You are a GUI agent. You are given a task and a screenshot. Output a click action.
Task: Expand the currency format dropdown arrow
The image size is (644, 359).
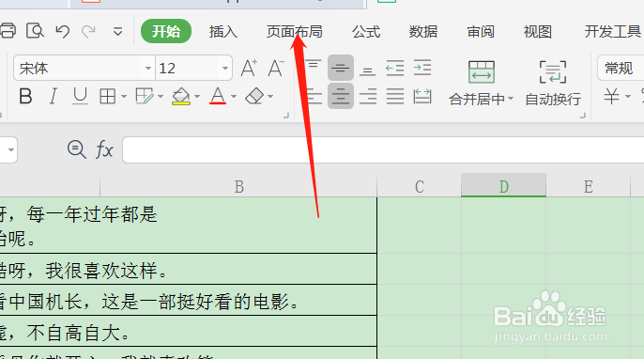click(627, 97)
